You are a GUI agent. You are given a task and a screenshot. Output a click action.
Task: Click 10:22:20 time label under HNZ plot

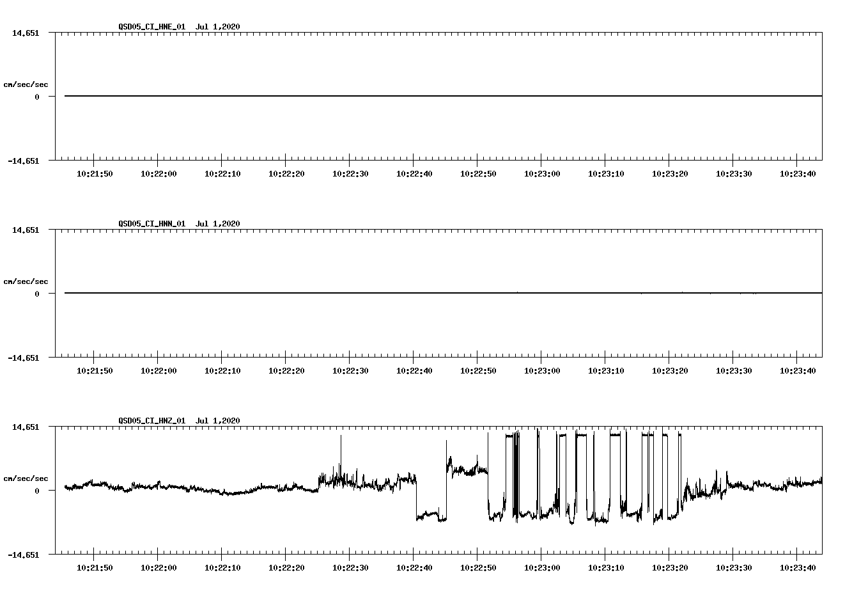286,567
